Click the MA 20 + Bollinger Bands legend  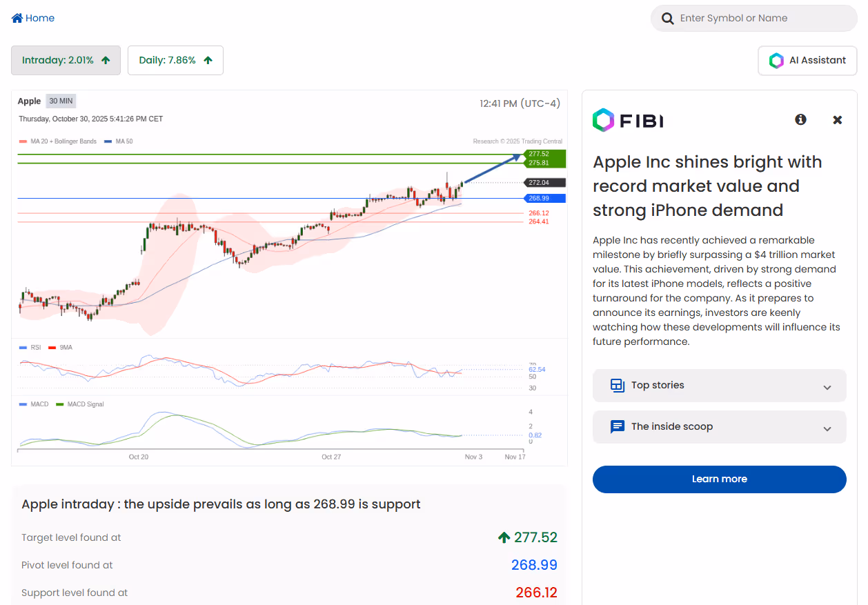59,141
